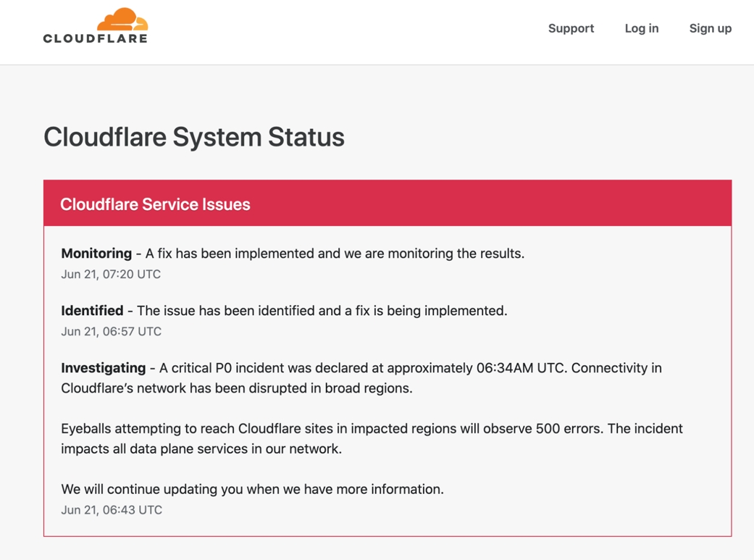Click the 'A fix has been implemented' message
754x560 pixels.
pos(335,253)
